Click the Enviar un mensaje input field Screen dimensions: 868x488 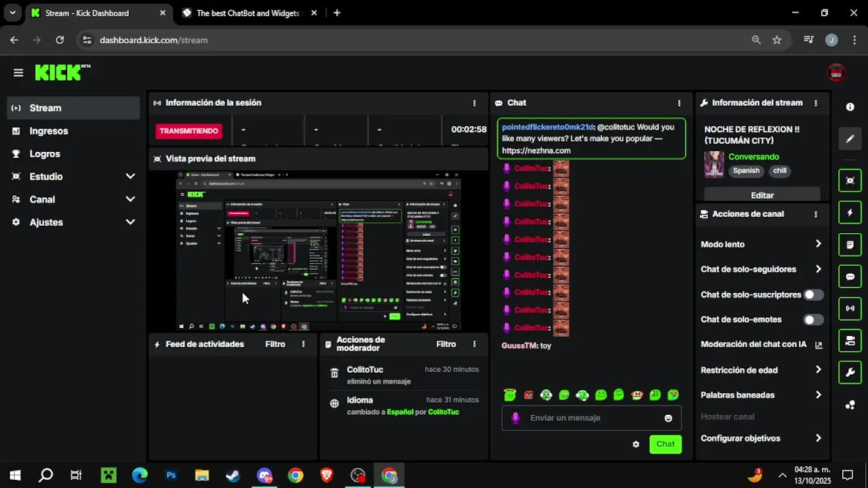tap(591, 418)
